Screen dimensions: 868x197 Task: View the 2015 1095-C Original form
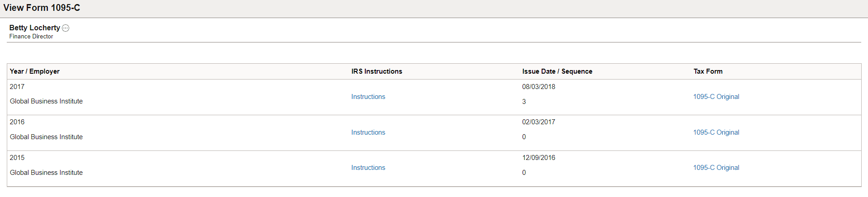[716, 168]
